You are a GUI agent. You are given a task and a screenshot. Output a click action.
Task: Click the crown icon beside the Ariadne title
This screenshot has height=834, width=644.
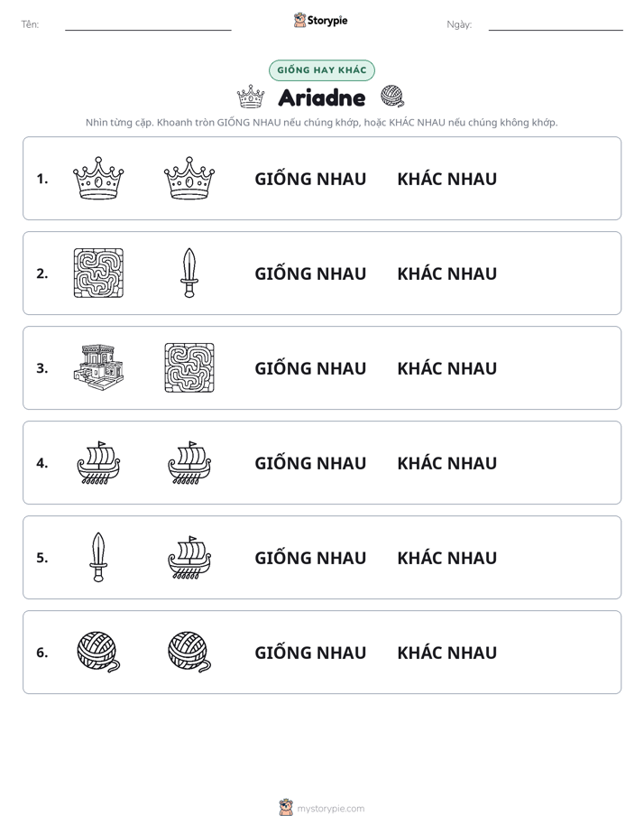click(x=250, y=97)
